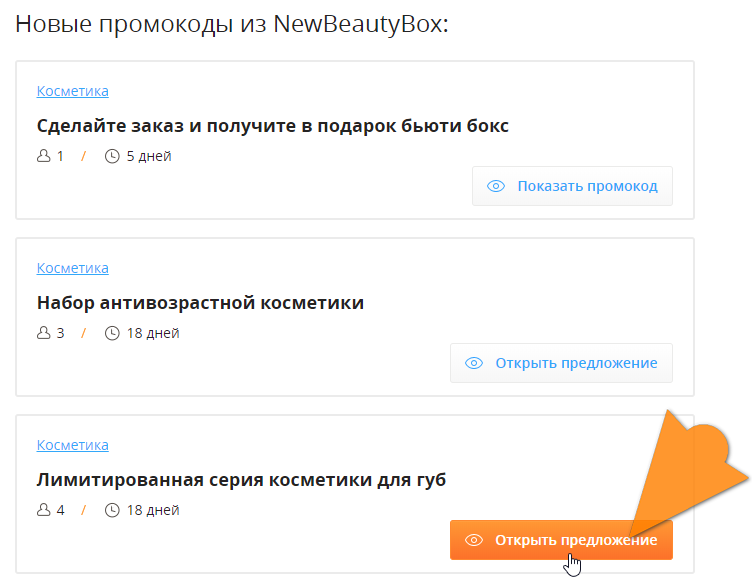Click the user icon next to count 1
Viewport: 752px width, 588px height.
pos(44,156)
